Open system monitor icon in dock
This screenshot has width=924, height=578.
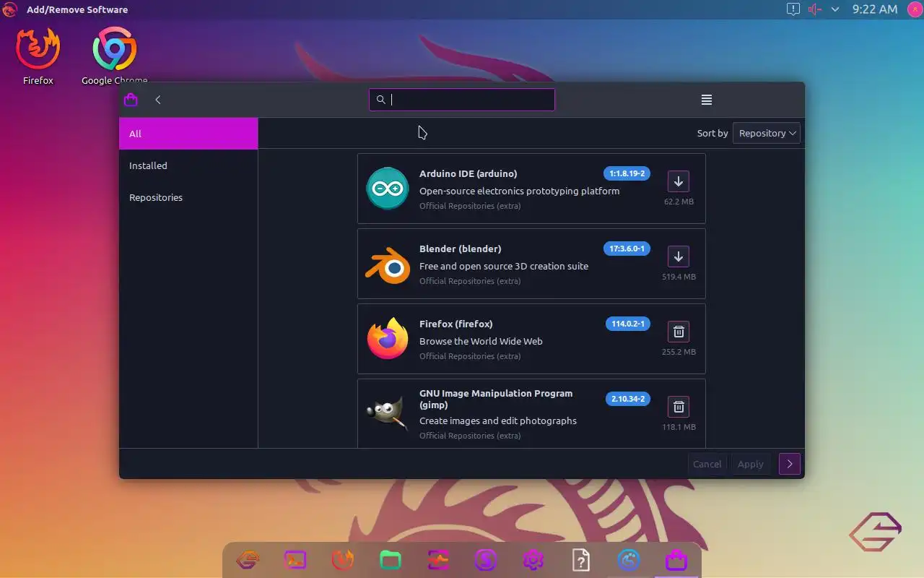point(437,559)
